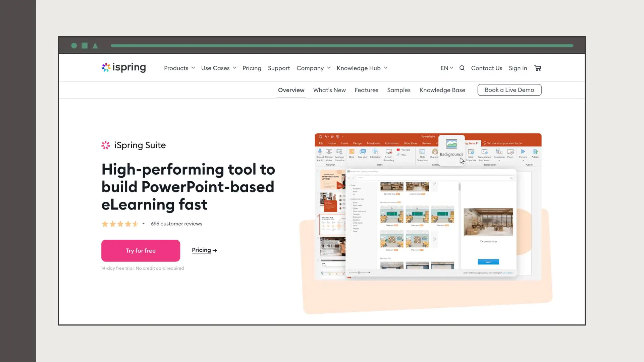This screenshot has width=644, height=362.
Task: Tick the Photo filter checkbox
Action: [351, 192]
